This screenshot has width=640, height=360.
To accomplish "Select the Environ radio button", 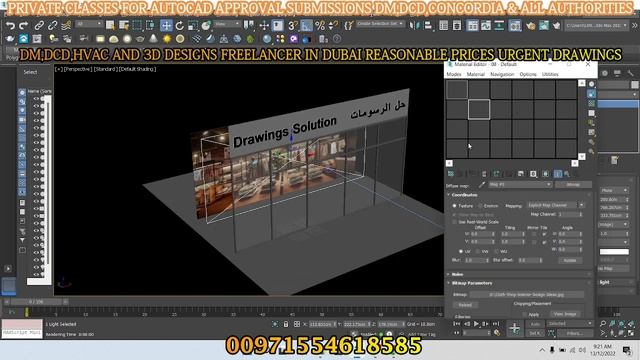I will pyautogui.click(x=480, y=206).
